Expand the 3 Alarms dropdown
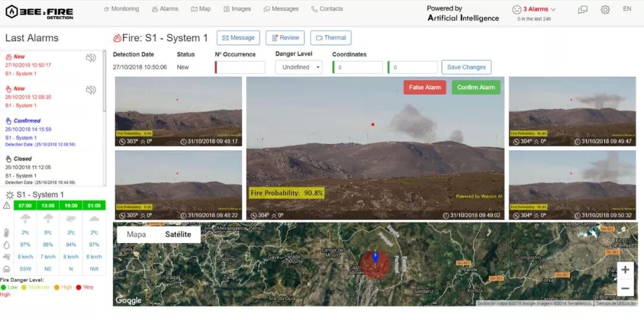 tap(539, 10)
